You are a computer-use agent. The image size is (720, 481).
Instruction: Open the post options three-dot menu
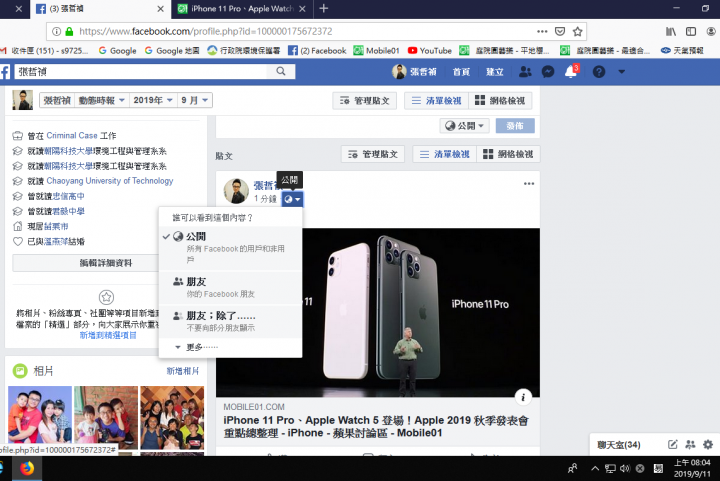click(529, 184)
